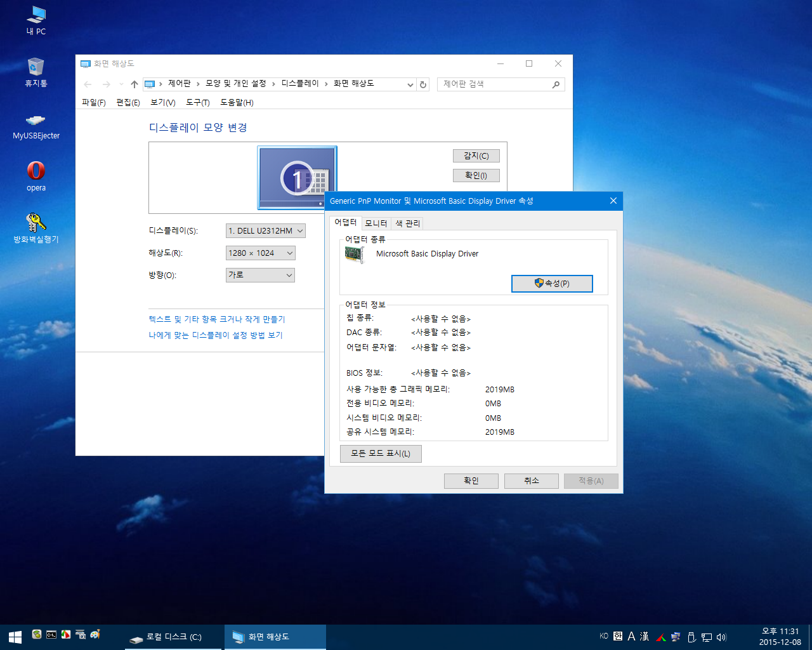Image resolution: width=812 pixels, height=650 pixels.
Task: Click 텍스트 및 기타 항목 크거나 작게 만들기 link
Action: (x=217, y=319)
